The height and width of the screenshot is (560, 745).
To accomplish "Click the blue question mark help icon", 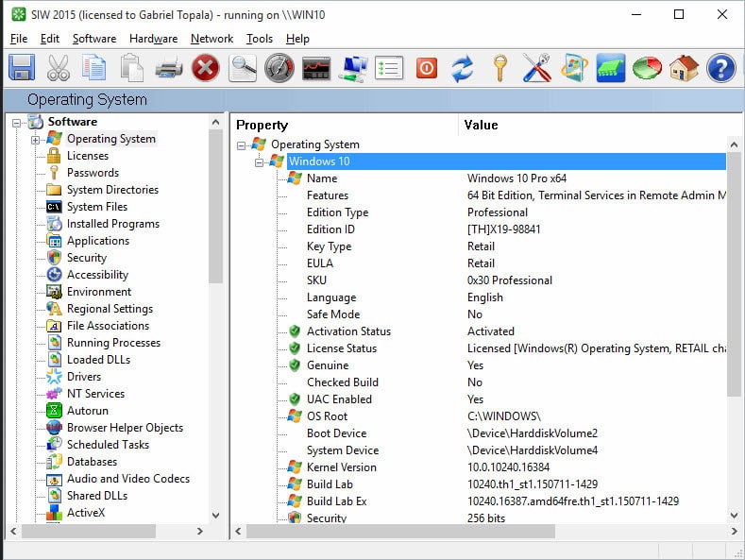I will point(720,68).
